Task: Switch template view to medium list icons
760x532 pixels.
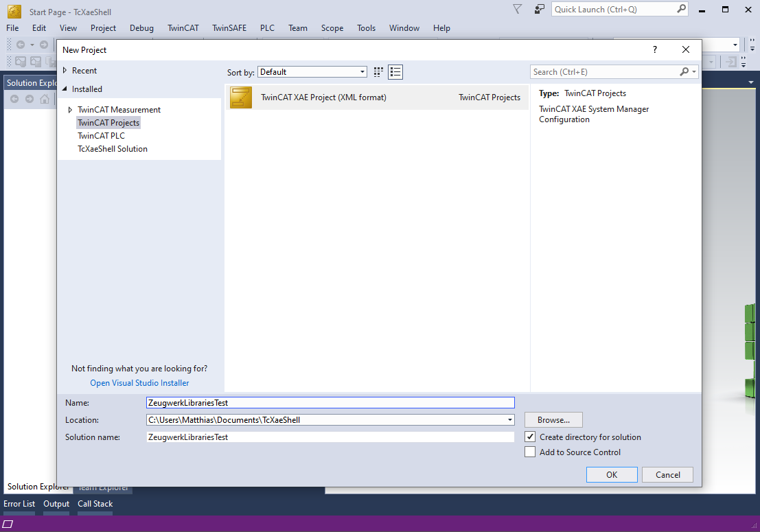Action: tap(395, 72)
